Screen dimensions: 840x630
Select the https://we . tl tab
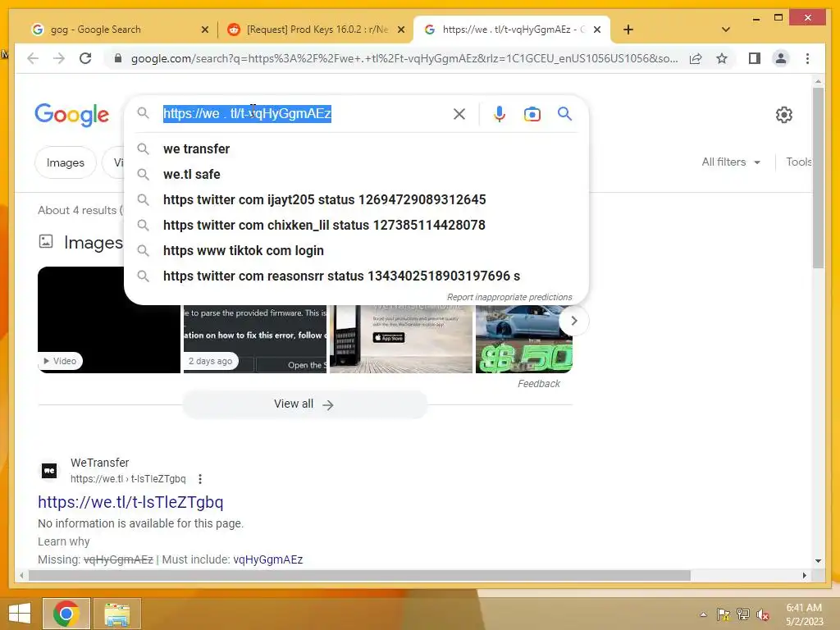514,30
